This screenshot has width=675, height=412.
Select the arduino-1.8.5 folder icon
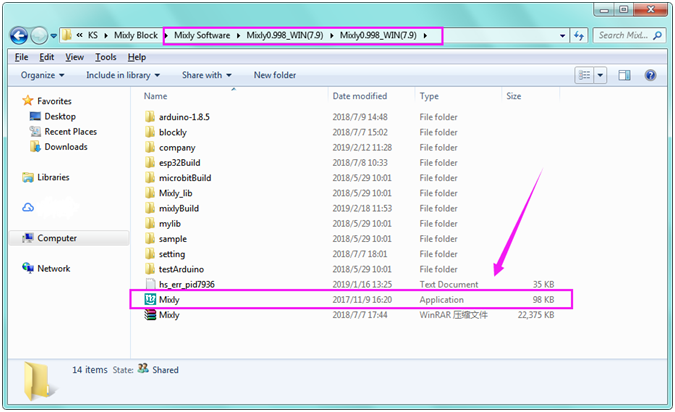click(150, 117)
